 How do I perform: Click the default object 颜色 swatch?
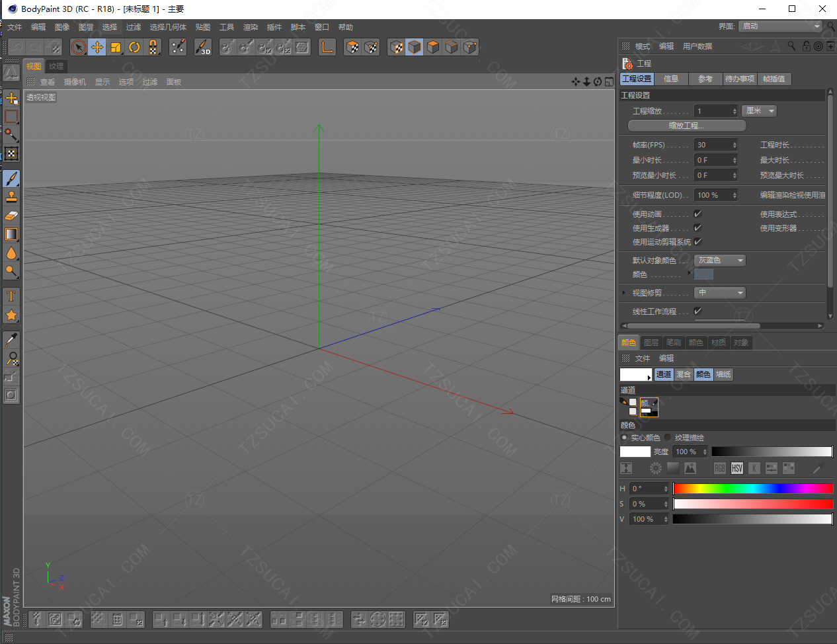pyautogui.click(x=703, y=274)
